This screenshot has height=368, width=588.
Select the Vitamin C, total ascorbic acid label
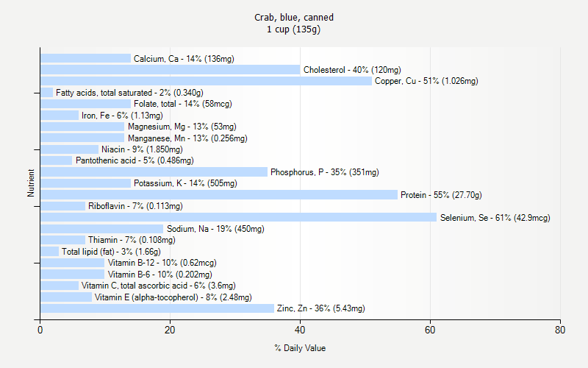click(x=158, y=286)
